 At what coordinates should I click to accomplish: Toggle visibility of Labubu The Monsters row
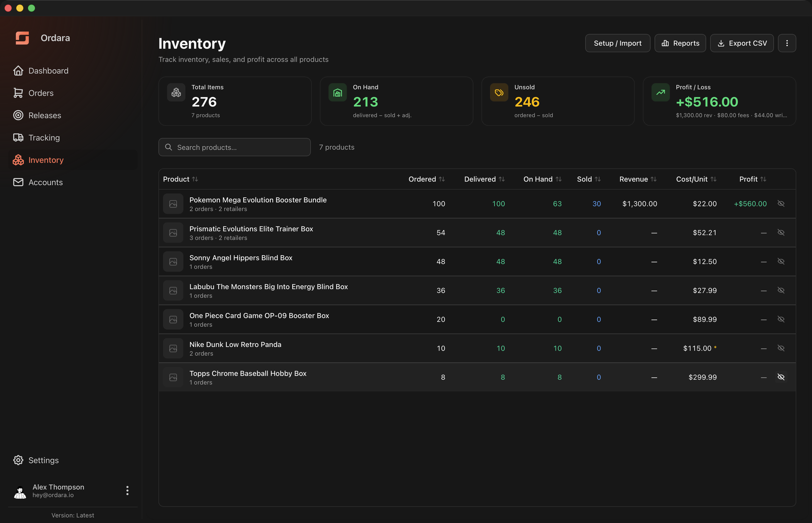[781, 290]
